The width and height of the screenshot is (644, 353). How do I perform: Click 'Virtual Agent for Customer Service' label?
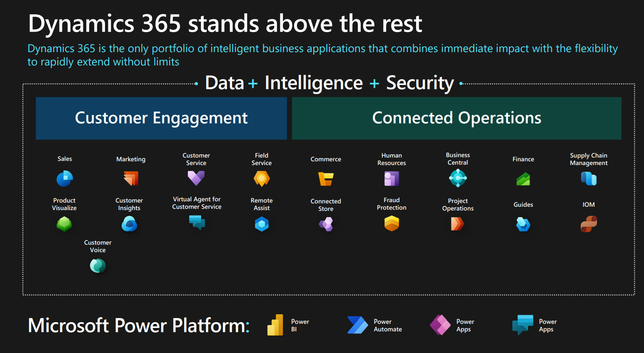click(x=197, y=203)
